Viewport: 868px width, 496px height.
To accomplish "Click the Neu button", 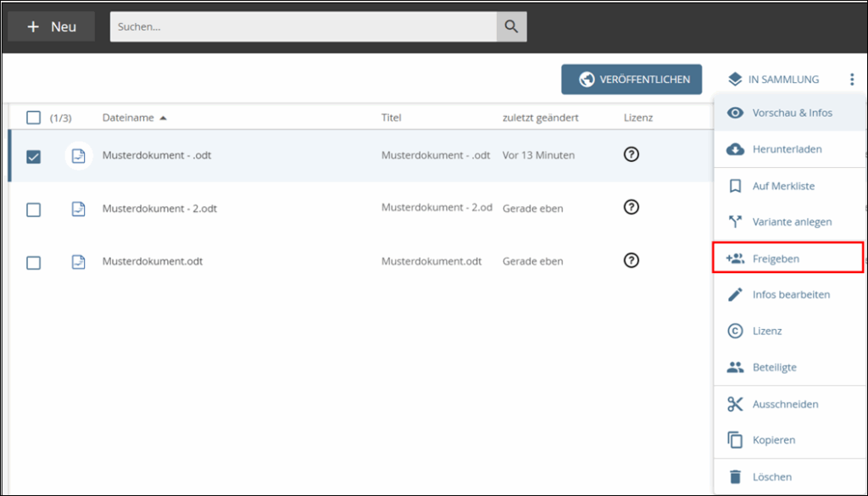I will pyautogui.click(x=52, y=26).
